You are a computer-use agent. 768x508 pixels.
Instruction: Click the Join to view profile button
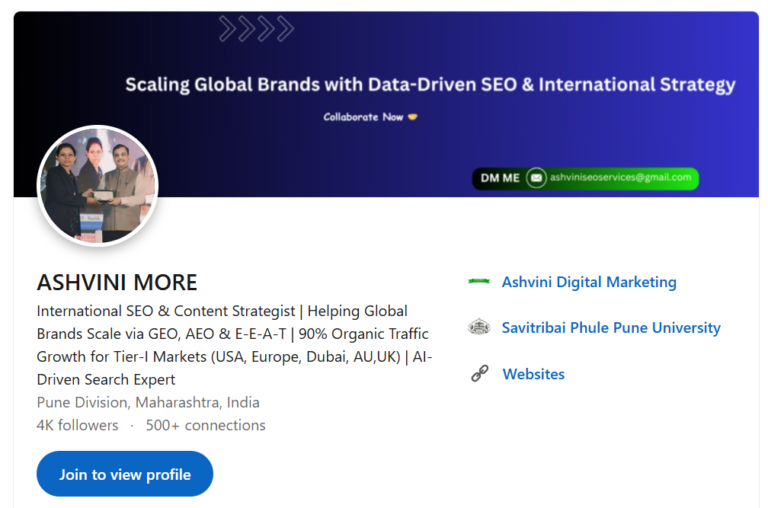[125, 474]
